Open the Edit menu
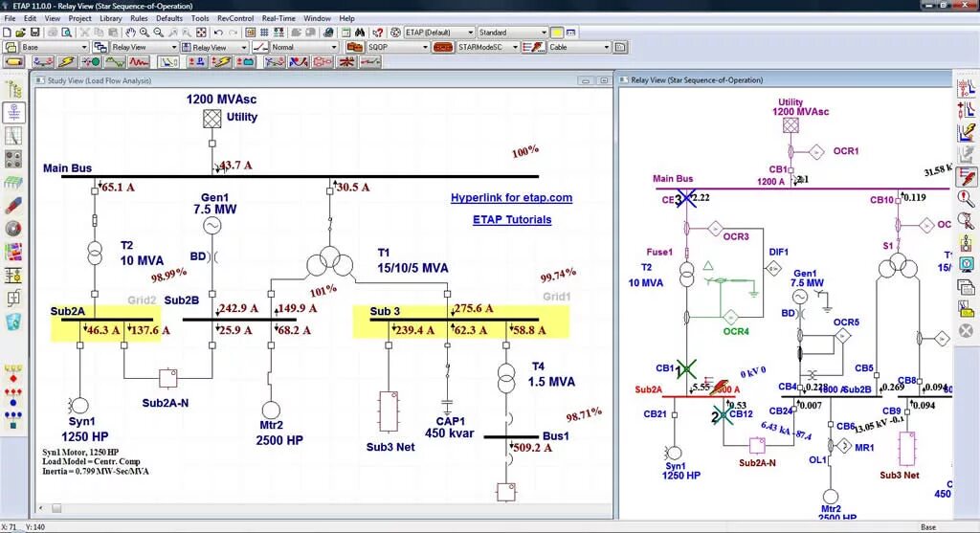Viewport: 980px width, 533px height. point(30,18)
